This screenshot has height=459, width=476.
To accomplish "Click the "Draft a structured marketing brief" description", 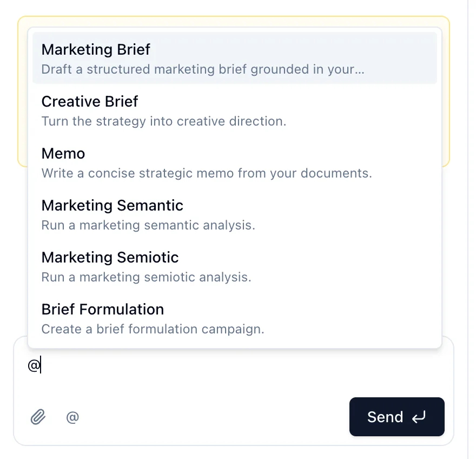I will coord(203,69).
